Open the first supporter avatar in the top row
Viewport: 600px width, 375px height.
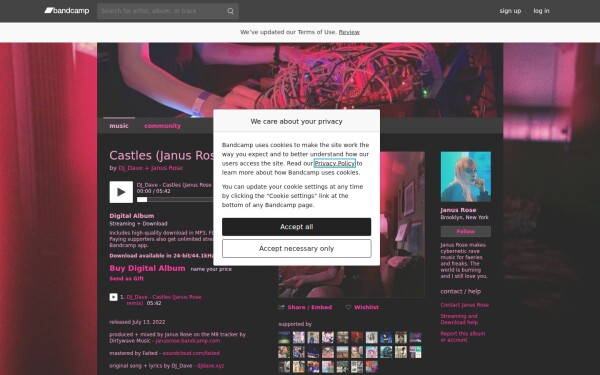[284, 338]
